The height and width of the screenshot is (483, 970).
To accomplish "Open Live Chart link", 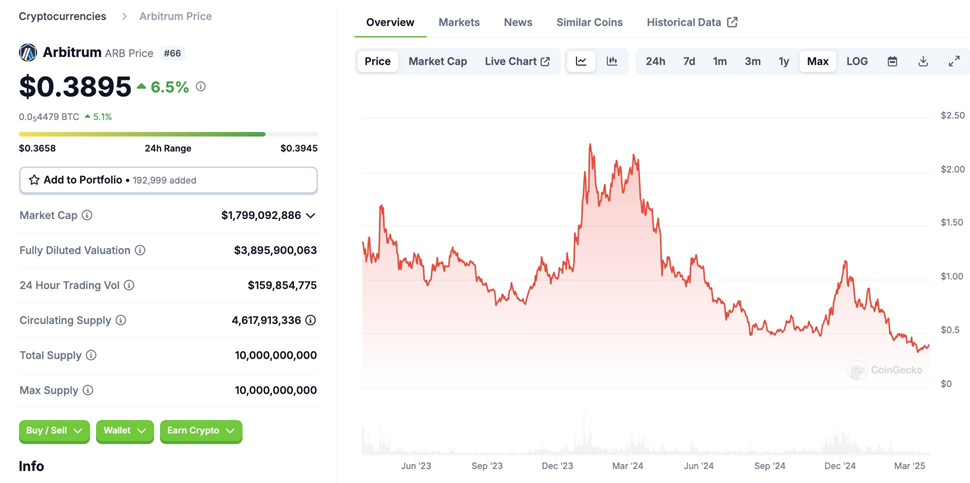I will click(517, 61).
